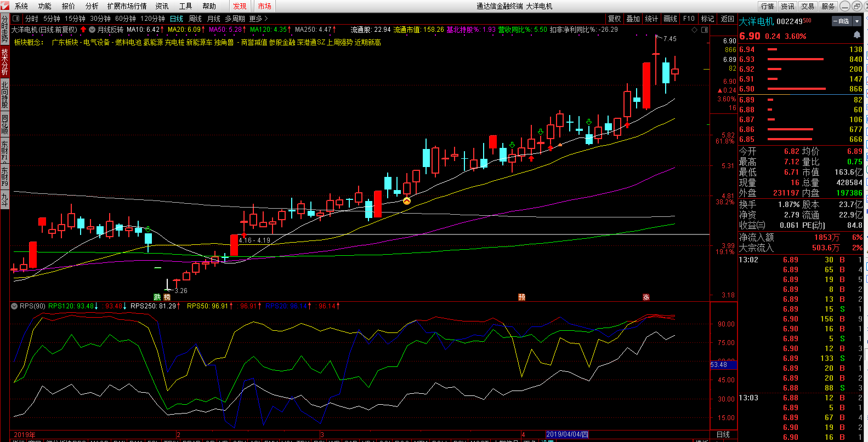Click the 资讯 button beside 行情

[787, 6]
